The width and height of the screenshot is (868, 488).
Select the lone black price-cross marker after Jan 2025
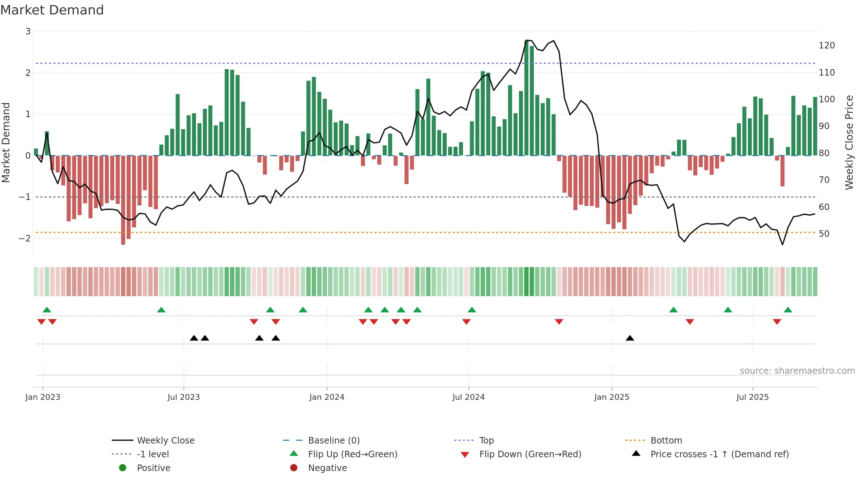pos(630,338)
